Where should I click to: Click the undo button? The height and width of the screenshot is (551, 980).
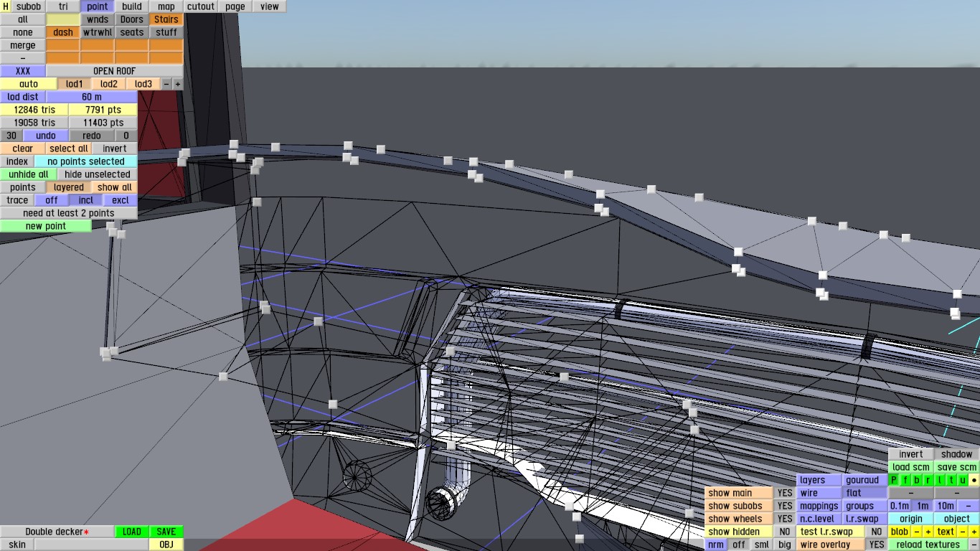46,136
